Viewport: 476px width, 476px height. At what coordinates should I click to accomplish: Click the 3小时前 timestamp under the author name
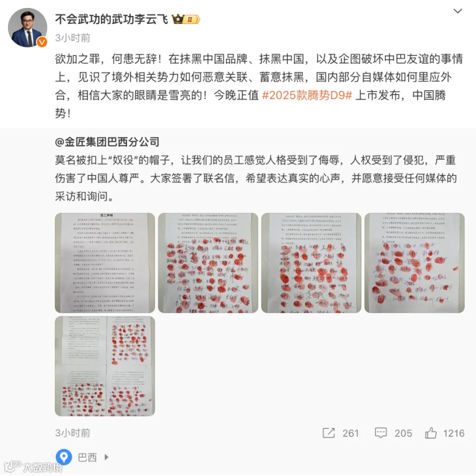point(72,38)
